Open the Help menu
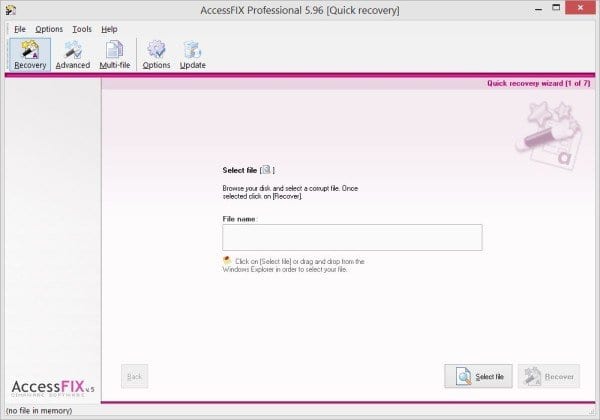Screen dimensions: 600x420 point(109,29)
